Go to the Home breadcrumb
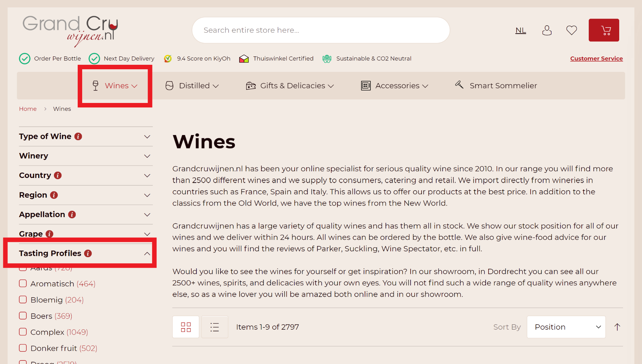This screenshot has height=364, width=642. pyautogui.click(x=28, y=109)
